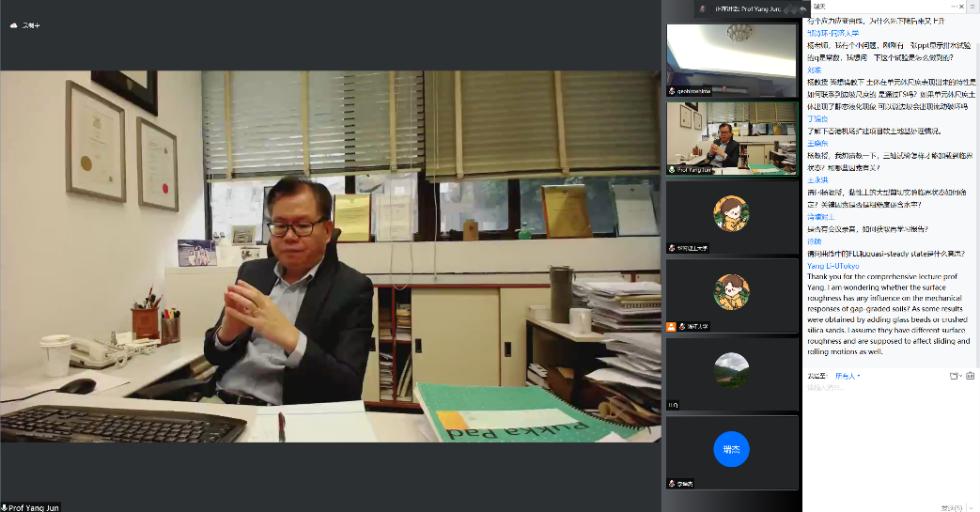The height and width of the screenshot is (512, 980).
Task: Select the 瑞杰 blue avatar participant tile
Action: coord(731,451)
